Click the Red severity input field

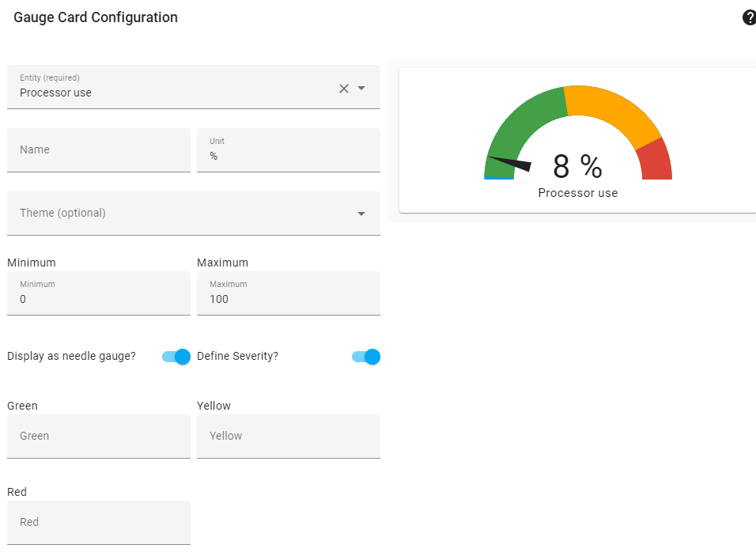click(x=99, y=523)
